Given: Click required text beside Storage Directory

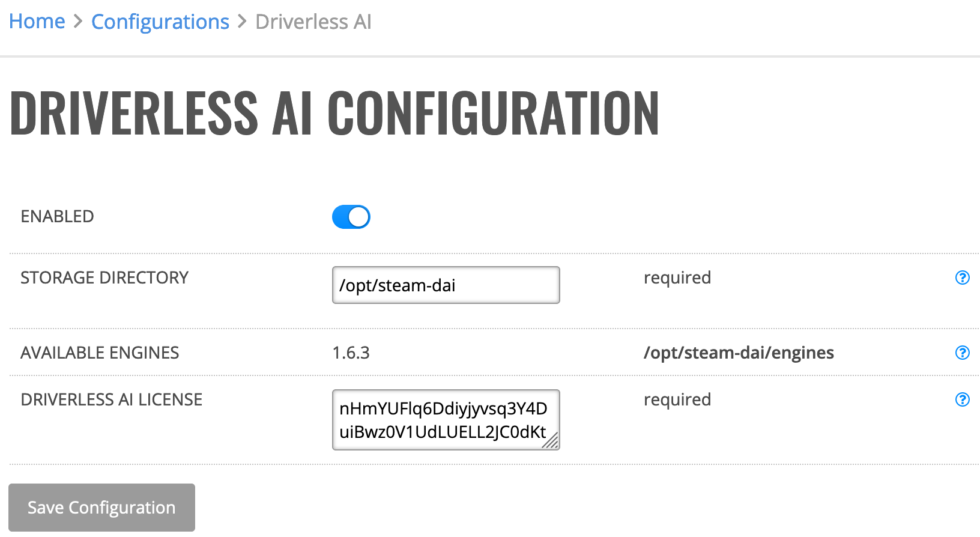Looking at the screenshot, I should tap(677, 278).
